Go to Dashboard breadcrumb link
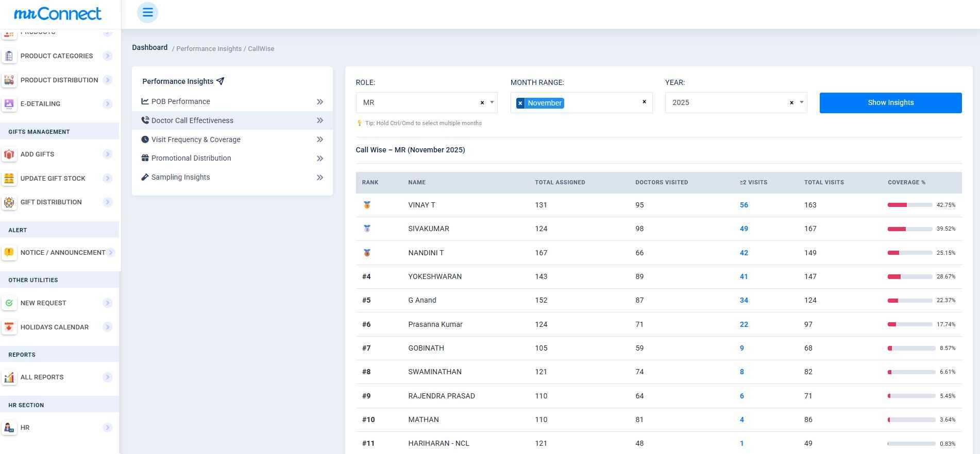This screenshot has width=980, height=454. tap(149, 48)
